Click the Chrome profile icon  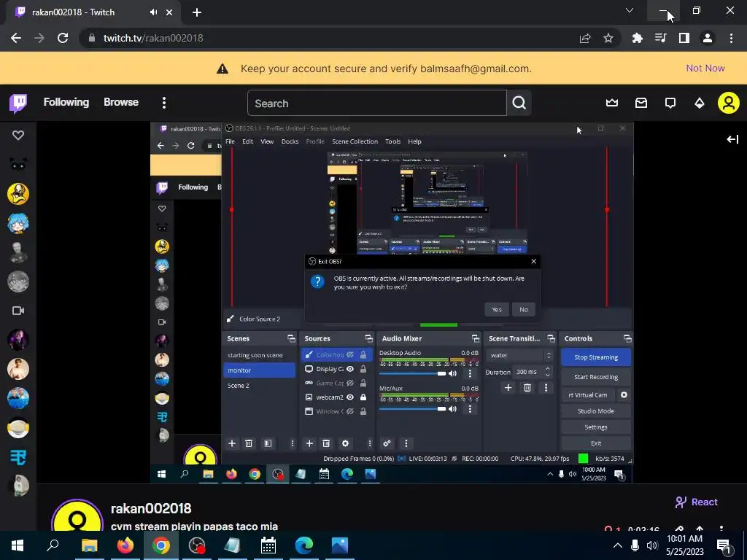point(708,38)
